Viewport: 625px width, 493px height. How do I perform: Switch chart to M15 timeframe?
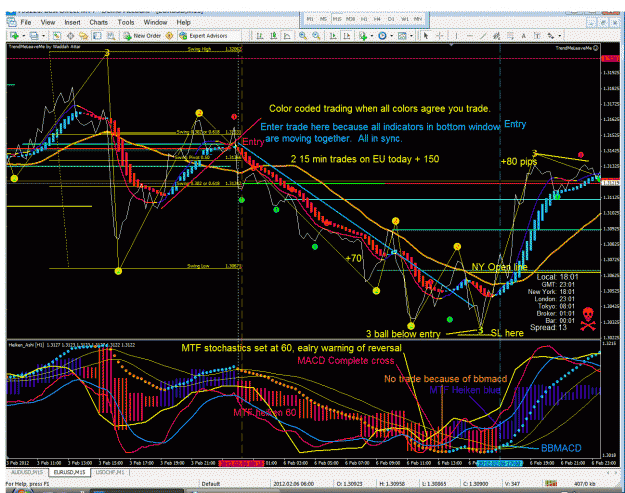337,19
